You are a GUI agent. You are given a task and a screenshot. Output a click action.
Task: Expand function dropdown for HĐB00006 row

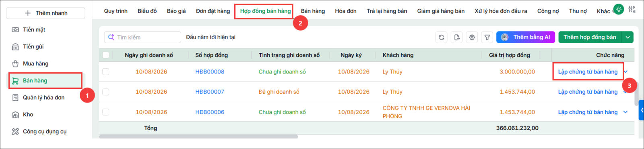coord(625,112)
